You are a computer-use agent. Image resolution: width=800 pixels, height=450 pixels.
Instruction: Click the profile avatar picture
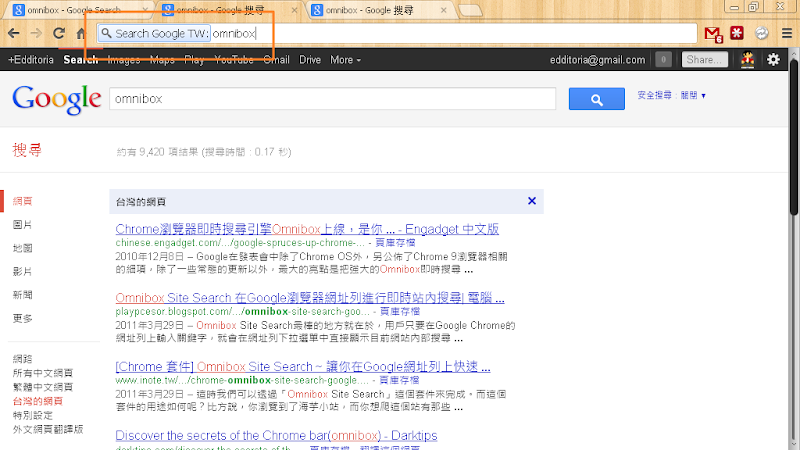click(747, 60)
